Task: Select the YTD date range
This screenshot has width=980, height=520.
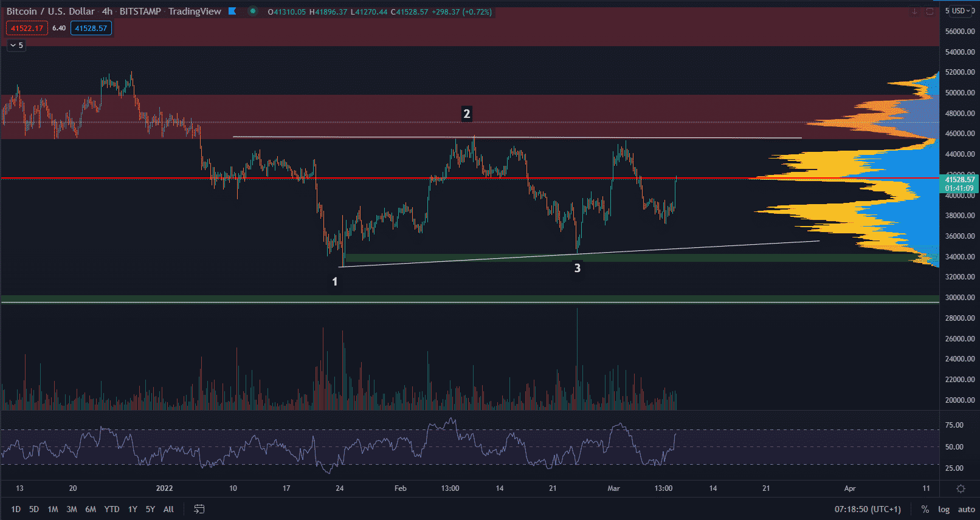Action: click(111, 509)
